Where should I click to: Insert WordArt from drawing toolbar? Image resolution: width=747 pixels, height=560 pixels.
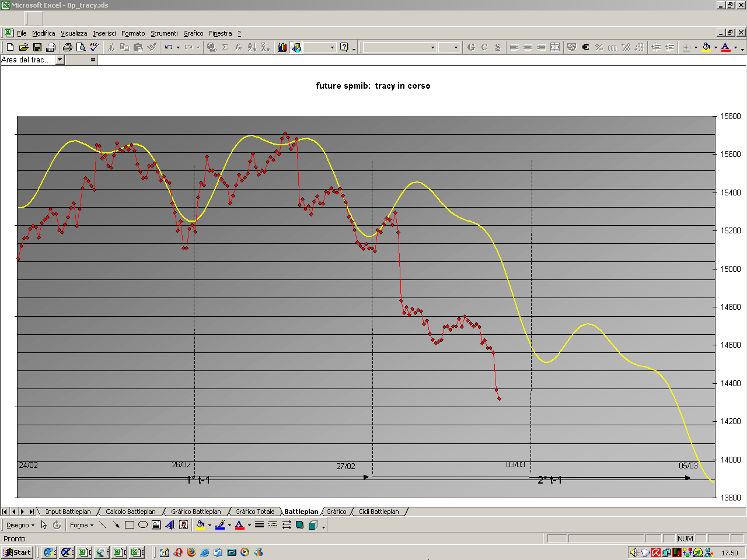[x=170, y=525]
